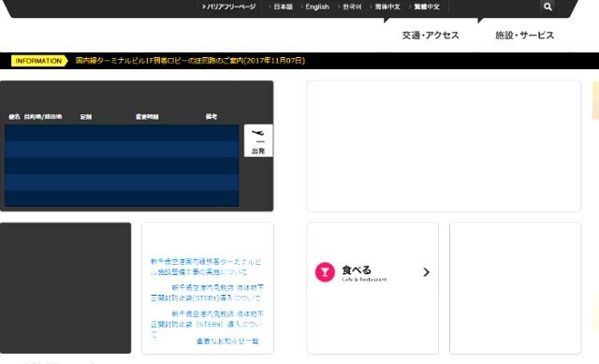This screenshot has width=599, height=364.
Task: Open the 不正開封防止袋(STEBs)導入について link
Action: (x=207, y=293)
